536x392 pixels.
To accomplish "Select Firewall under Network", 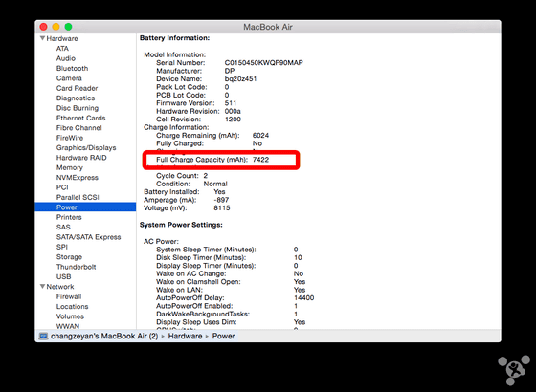I will click(69, 296).
